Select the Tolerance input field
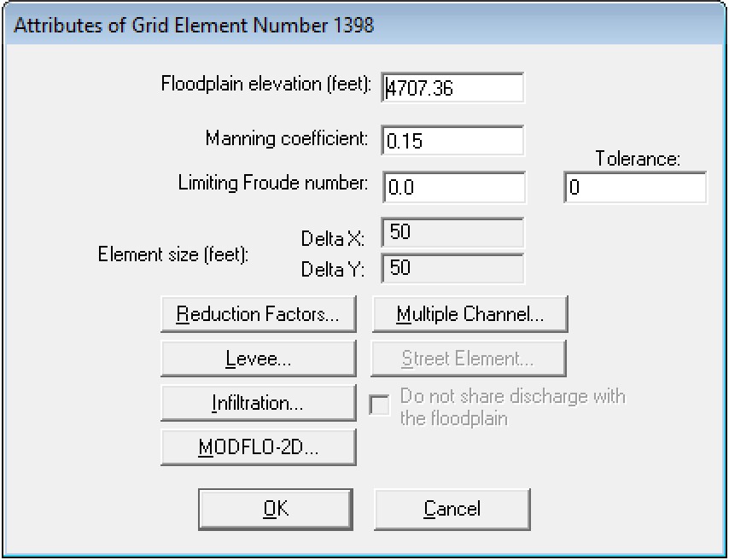 point(635,187)
